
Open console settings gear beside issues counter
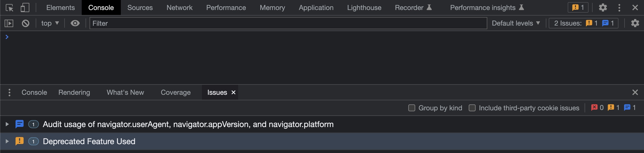click(x=635, y=23)
